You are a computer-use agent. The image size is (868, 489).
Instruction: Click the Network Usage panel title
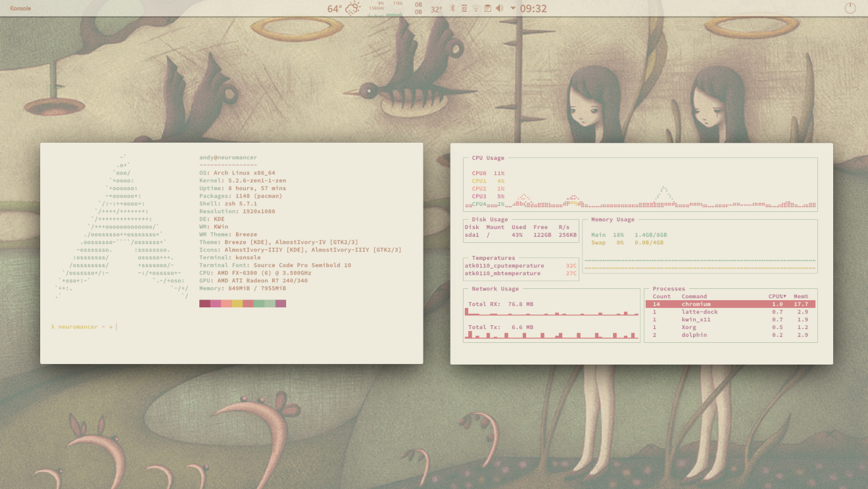[495, 289]
